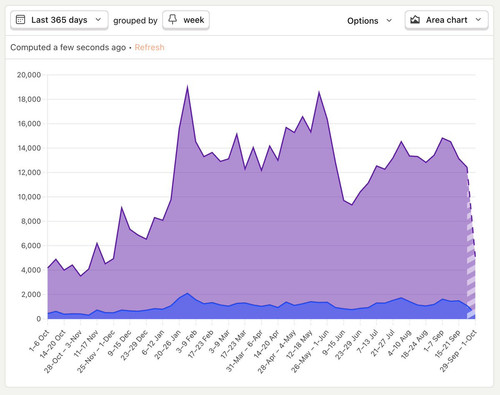Click the 20,000 y-axis label
Viewport: 500px width, 395px height.
tap(29, 75)
